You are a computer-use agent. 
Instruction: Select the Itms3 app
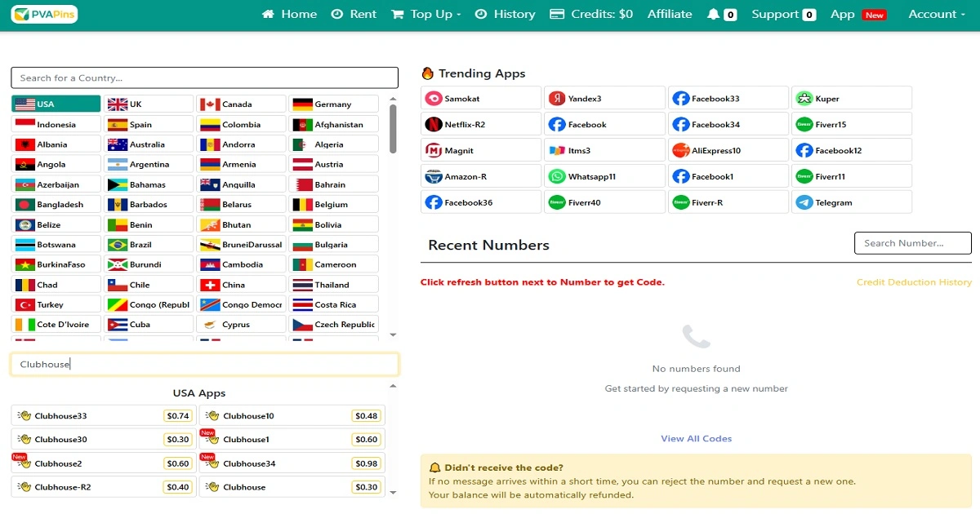coord(604,150)
